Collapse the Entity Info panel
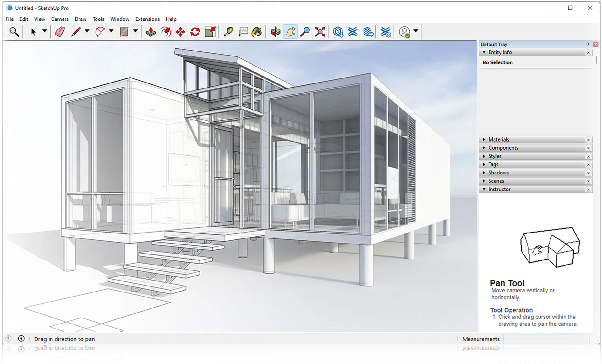Image resolution: width=602 pixels, height=364 pixels. [x=484, y=52]
